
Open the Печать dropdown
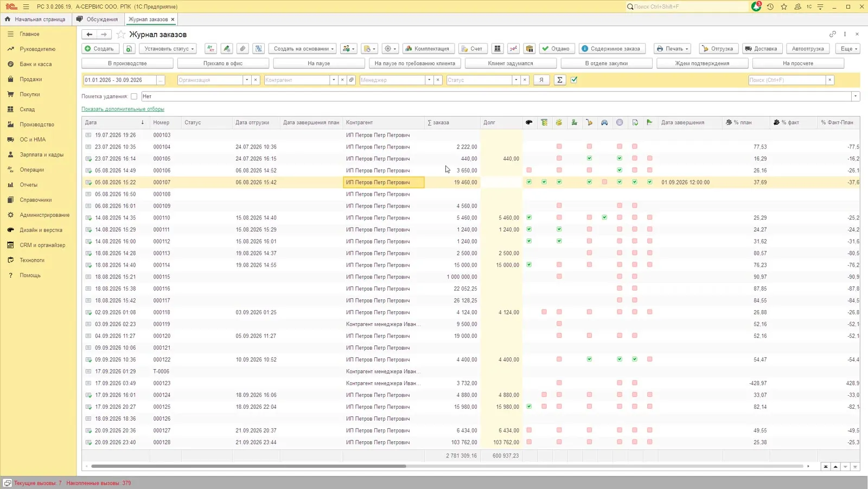point(672,49)
